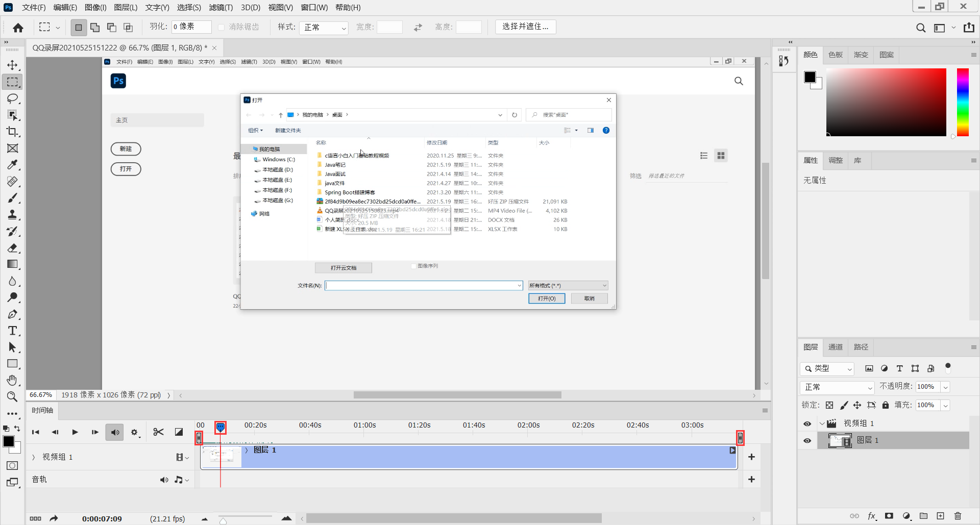Click the 选择并遮住... button
This screenshot has height=525, width=980.
click(525, 27)
